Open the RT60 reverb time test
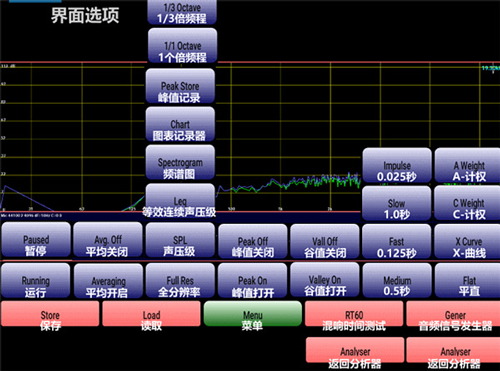Viewport: 500px width, 371px height. click(x=354, y=314)
